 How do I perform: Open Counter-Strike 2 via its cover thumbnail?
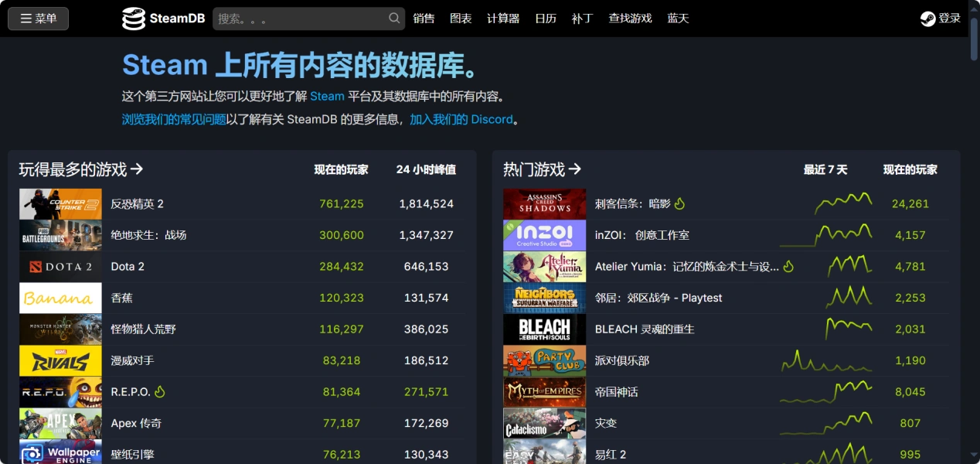60,203
